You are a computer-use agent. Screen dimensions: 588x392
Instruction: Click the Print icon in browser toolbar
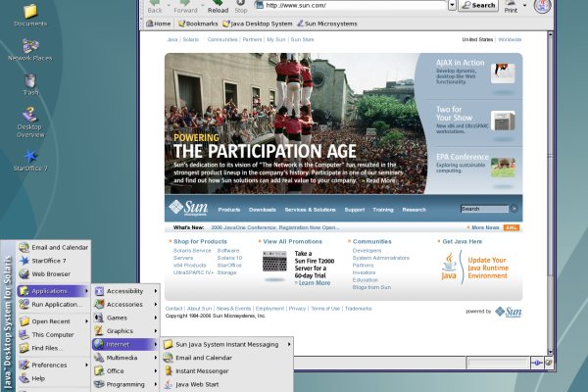pos(511,7)
